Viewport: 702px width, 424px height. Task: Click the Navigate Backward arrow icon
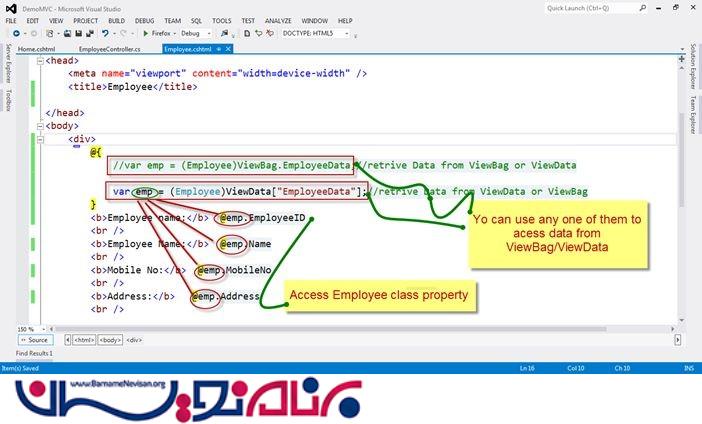pyautogui.click(x=16, y=33)
